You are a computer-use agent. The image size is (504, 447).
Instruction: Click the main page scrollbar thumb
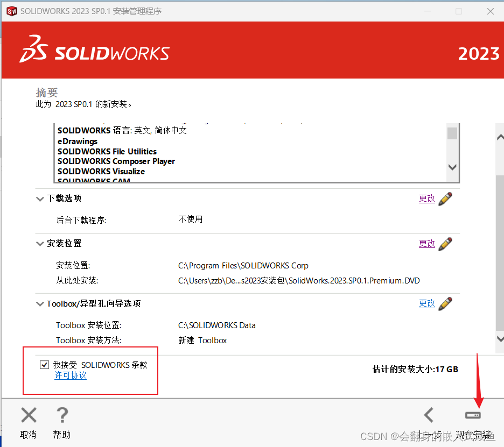(500, 253)
